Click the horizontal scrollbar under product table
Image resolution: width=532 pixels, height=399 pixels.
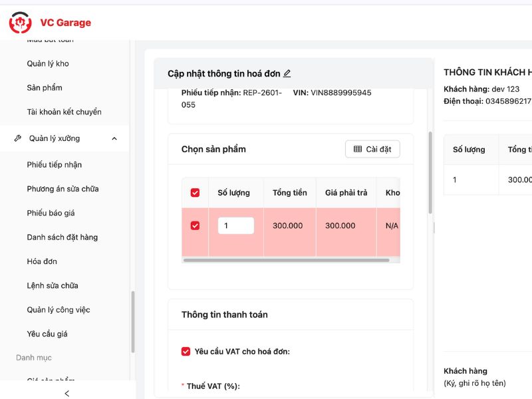(286, 260)
